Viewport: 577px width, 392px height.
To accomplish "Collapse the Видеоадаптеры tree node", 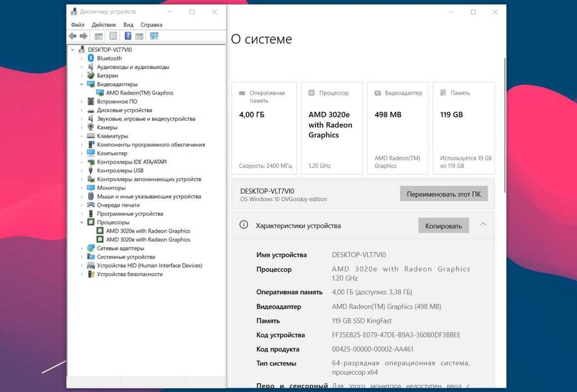I will click(82, 84).
